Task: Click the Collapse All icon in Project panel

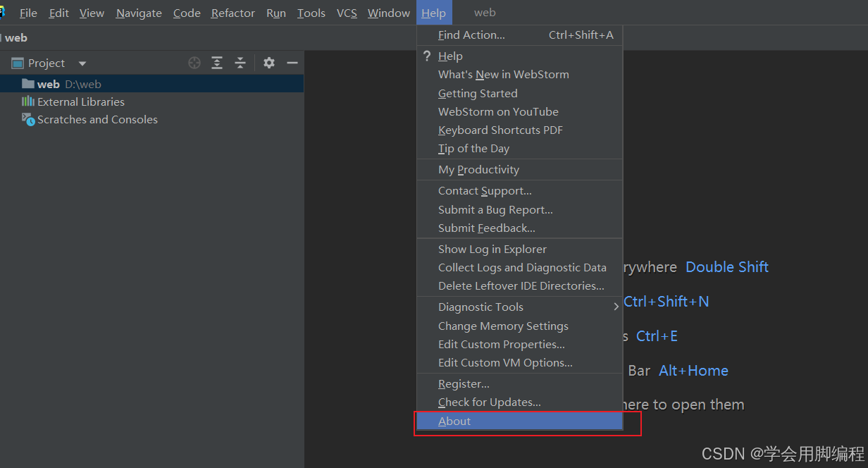Action: tap(240, 63)
